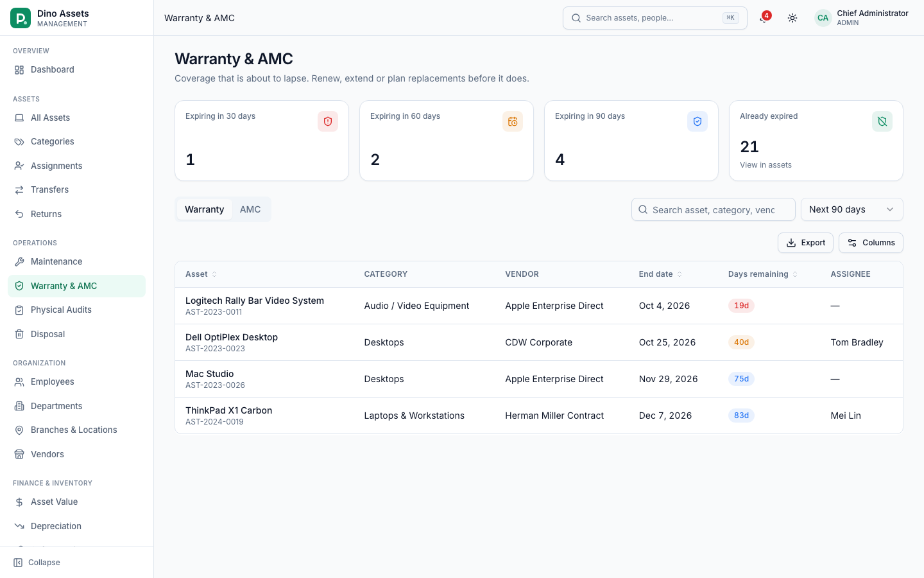The width and height of the screenshot is (924, 578).
Task: Open Maintenance in the sidebar
Action: [76, 262]
